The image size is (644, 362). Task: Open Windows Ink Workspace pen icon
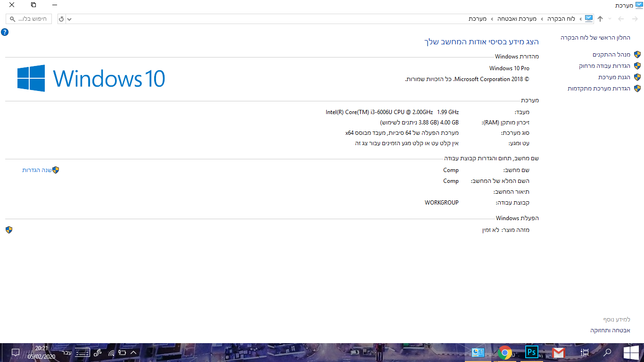(x=98, y=353)
